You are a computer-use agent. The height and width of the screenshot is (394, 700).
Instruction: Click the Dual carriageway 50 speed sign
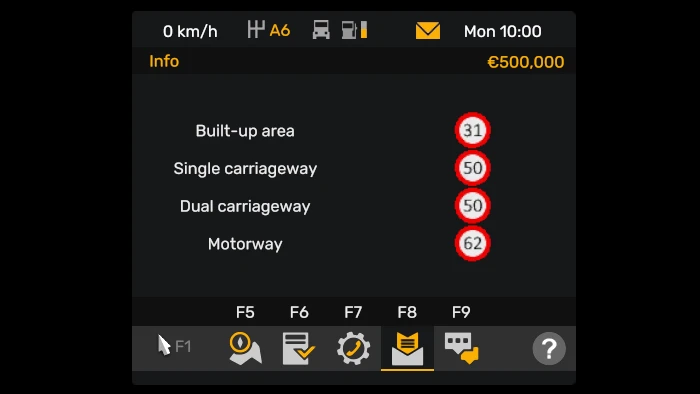point(473,206)
